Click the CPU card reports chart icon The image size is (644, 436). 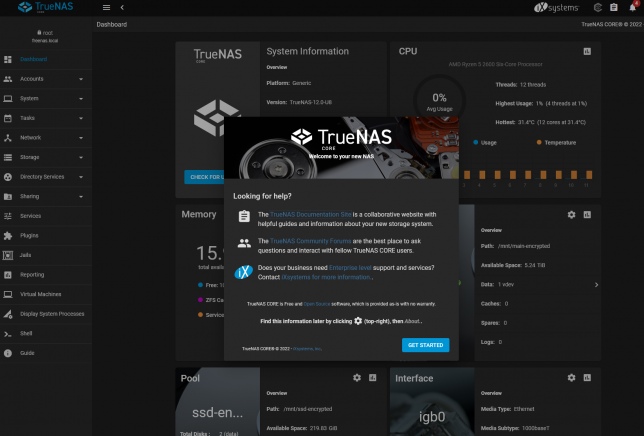[587, 51]
